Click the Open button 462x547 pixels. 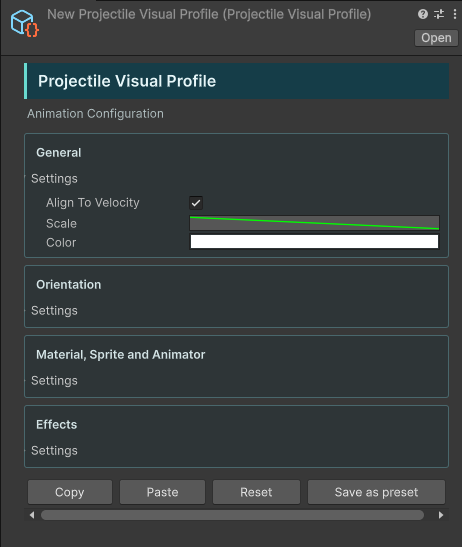click(436, 38)
